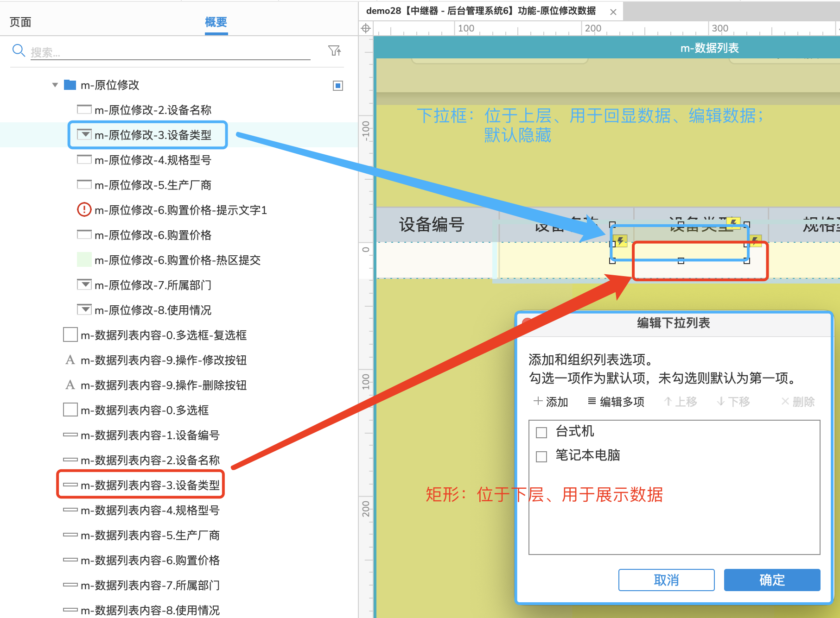Collapse the m-原位修改 folder
This screenshot has height=618, width=840.
pos(55,85)
